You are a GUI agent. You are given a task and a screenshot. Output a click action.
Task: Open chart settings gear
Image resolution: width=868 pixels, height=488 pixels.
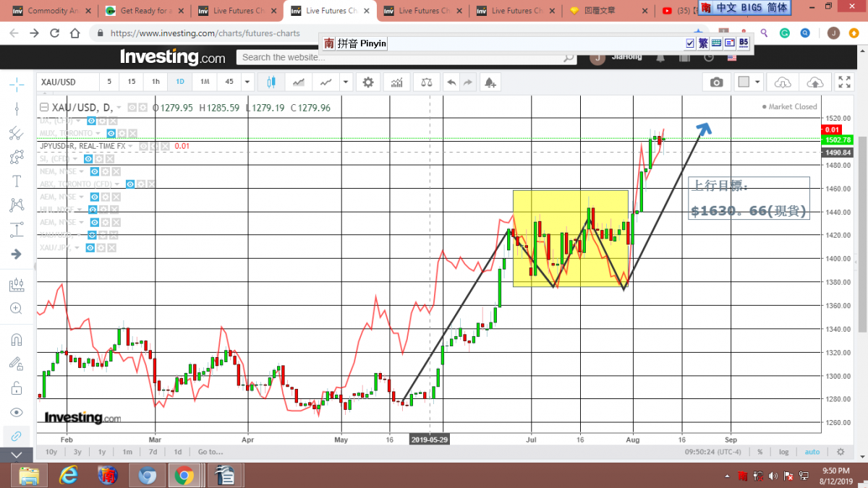[x=368, y=82]
